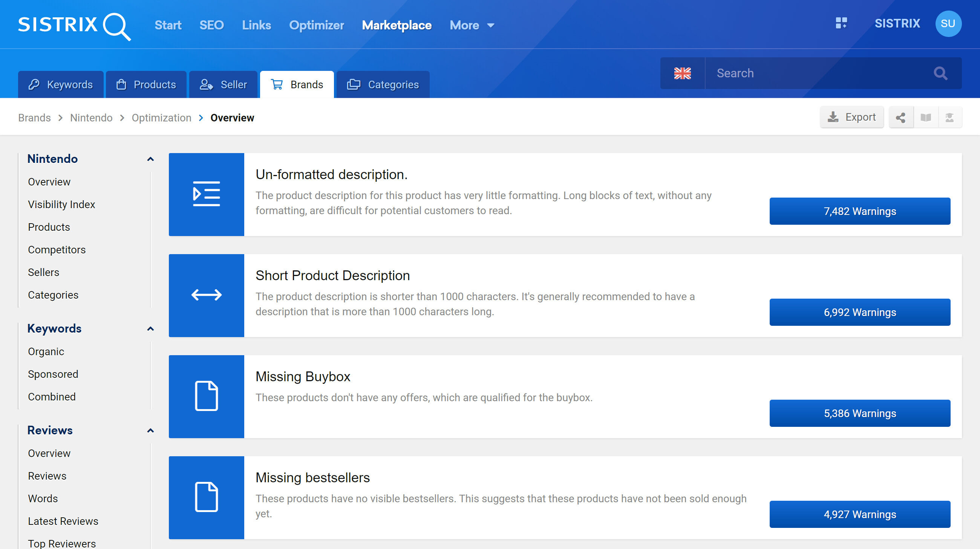The height and width of the screenshot is (549, 980).
Task: Select the UK flag country selector
Action: [683, 73]
